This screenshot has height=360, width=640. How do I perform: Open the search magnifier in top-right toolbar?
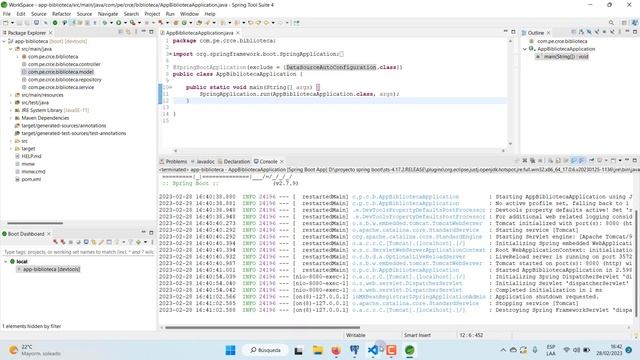click(x=611, y=23)
